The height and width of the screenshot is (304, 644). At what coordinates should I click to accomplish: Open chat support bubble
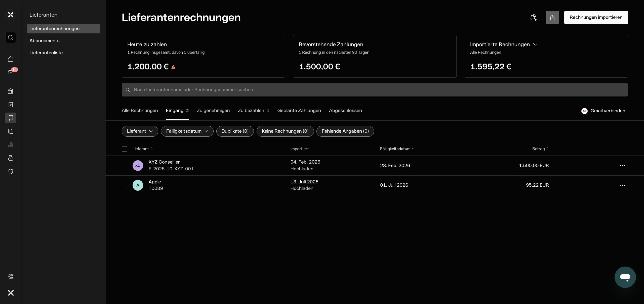625,277
